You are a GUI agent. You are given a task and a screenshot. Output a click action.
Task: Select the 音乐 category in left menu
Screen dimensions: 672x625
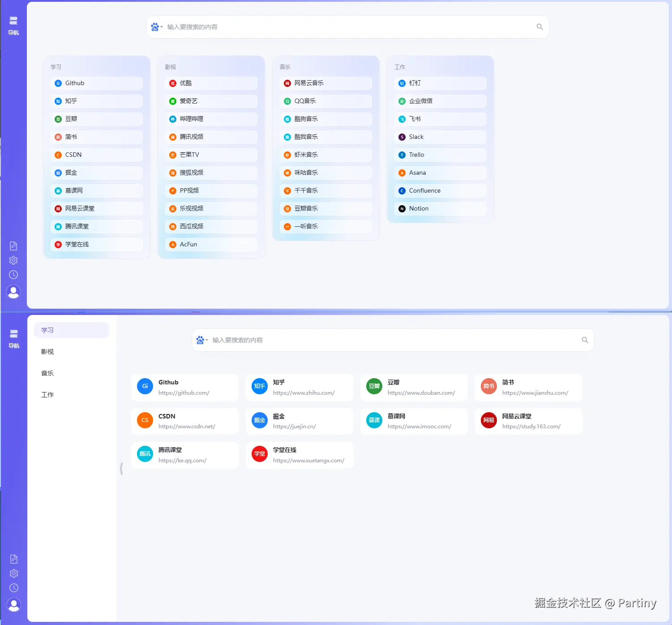pyautogui.click(x=72, y=373)
